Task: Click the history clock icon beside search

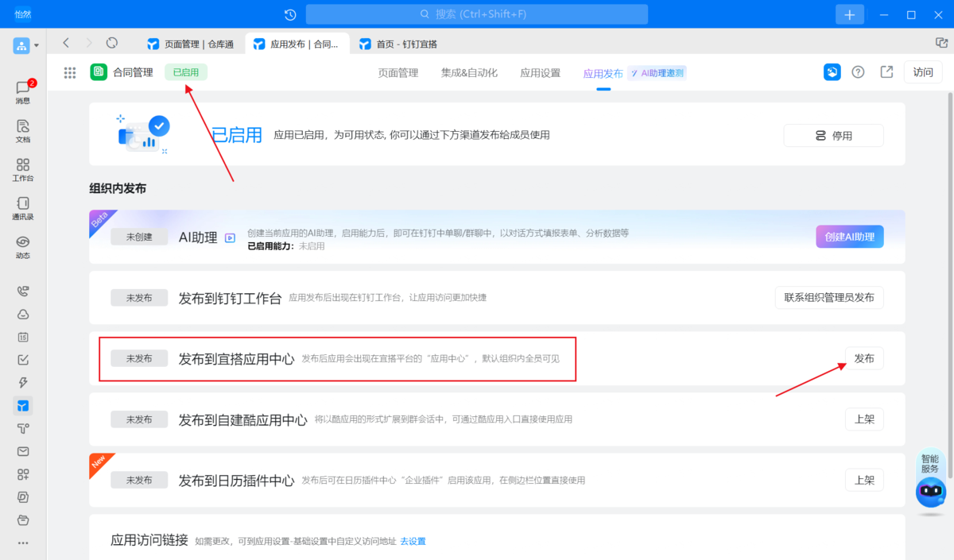Action: pos(290,14)
